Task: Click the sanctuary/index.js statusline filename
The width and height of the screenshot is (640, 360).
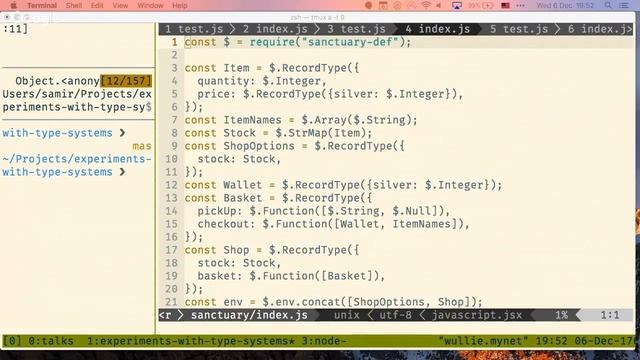Action: pyautogui.click(x=249, y=315)
